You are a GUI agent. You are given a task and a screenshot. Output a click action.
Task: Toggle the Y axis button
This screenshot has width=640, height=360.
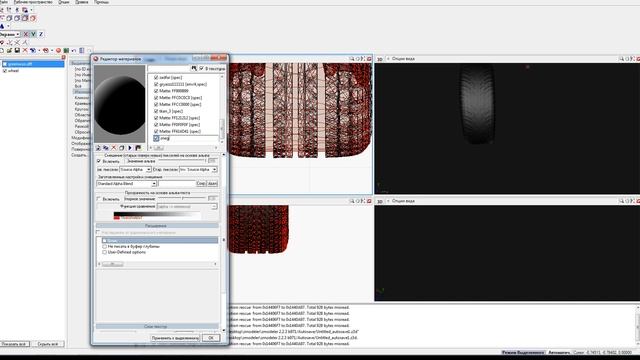(33, 34)
